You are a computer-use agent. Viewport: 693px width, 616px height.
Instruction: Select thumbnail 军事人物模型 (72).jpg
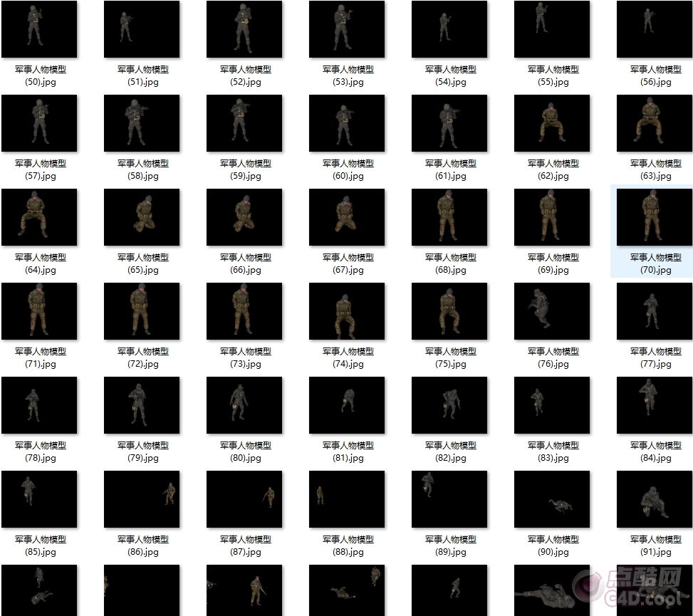(x=142, y=311)
